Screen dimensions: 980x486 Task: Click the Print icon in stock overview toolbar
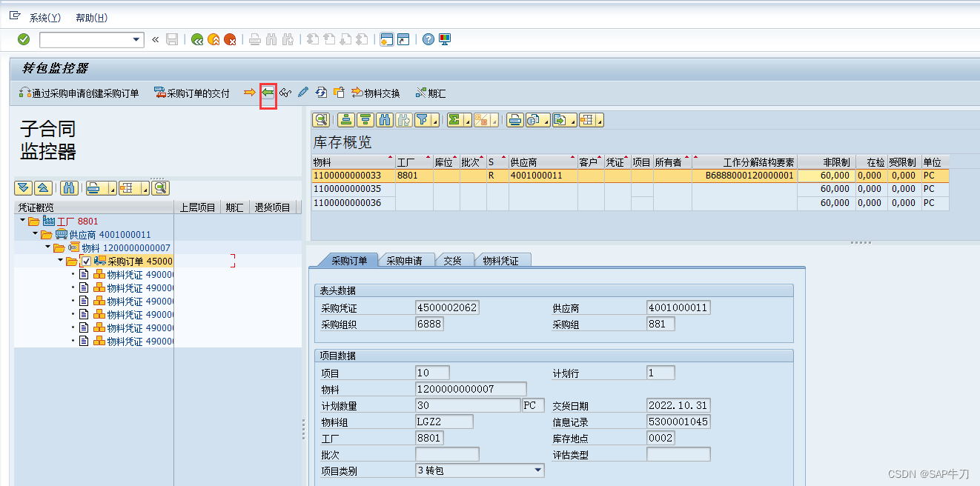point(515,120)
